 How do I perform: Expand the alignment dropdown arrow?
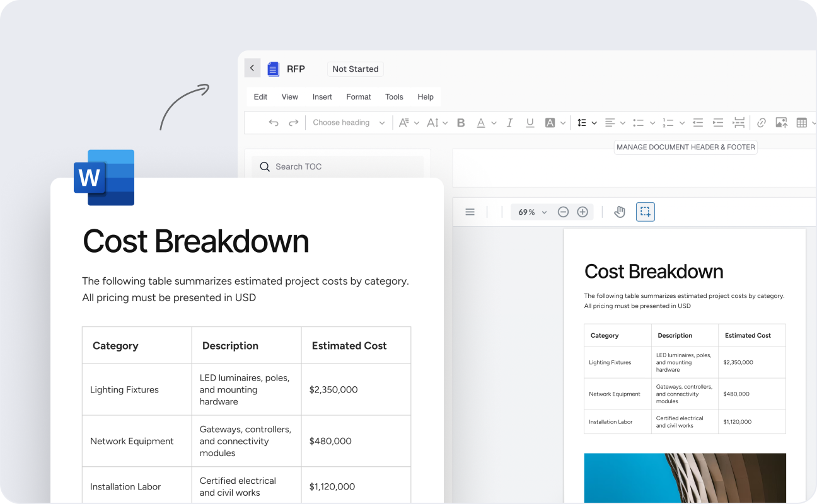point(623,123)
